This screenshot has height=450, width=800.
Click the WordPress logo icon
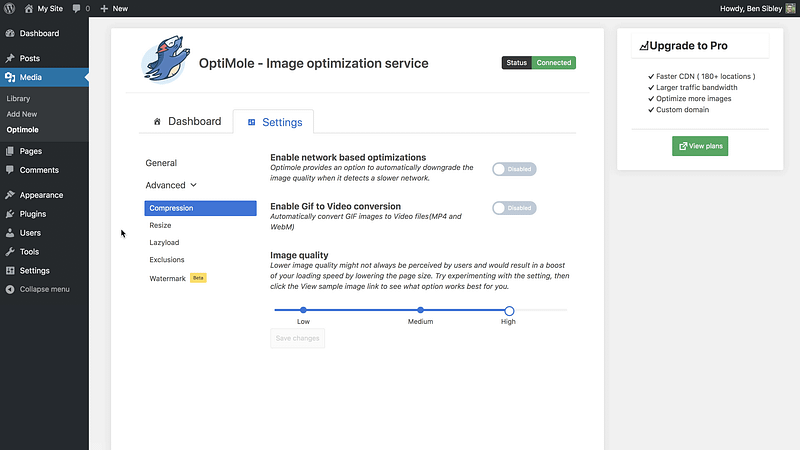[10, 8]
